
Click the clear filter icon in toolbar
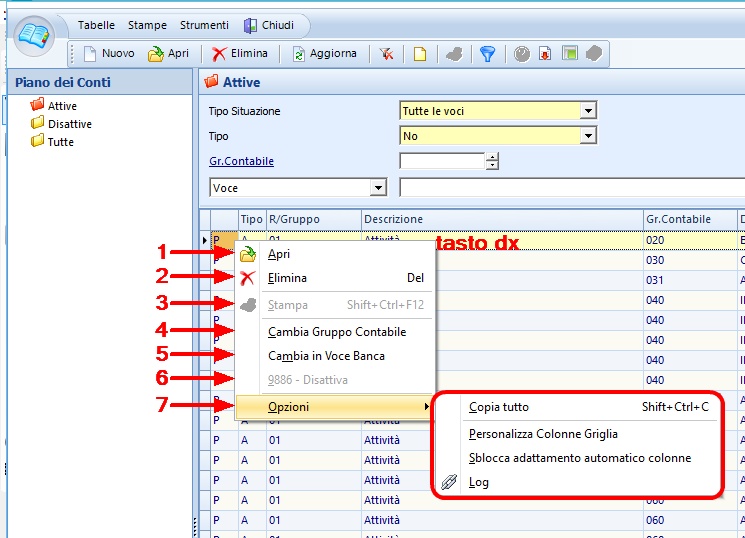tap(385, 54)
